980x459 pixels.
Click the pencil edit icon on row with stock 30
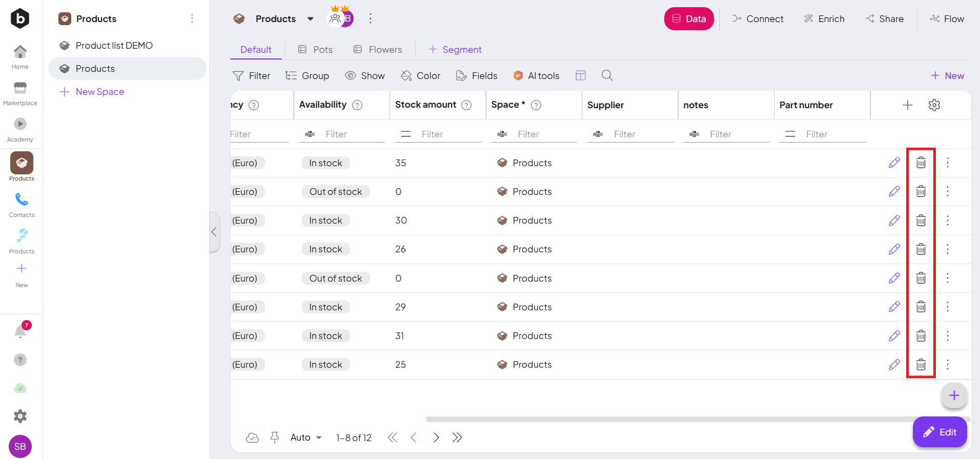(894, 221)
